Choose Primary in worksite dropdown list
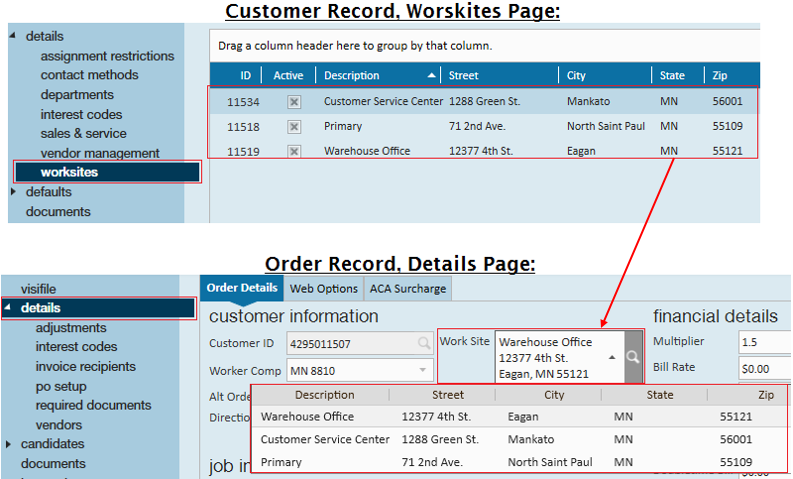Image resolution: width=793 pixels, height=479 pixels. (x=519, y=462)
